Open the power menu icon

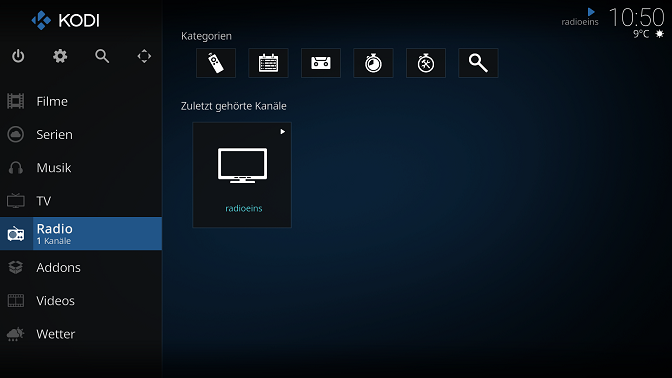(x=18, y=56)
